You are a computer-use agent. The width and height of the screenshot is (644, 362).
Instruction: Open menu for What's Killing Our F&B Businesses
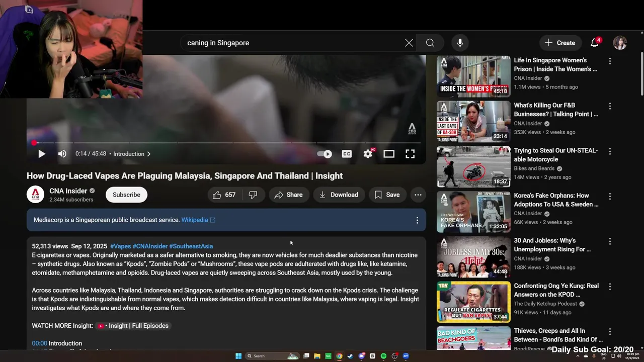click(610, 106)
